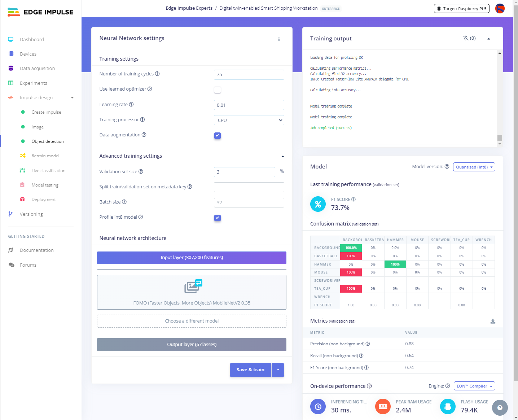Open the Quantized (int8) model version dropdown
The width and height of the screenshot is (518, 420).
point(474,167)
